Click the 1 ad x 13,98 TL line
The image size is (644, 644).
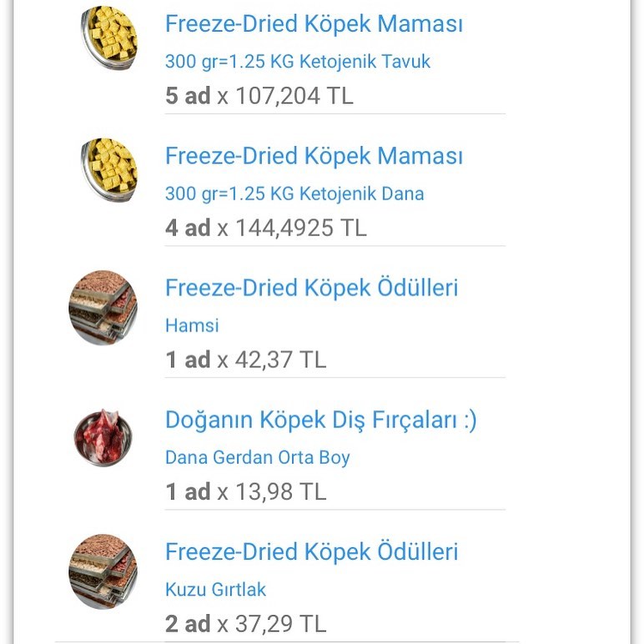point(245,491)
